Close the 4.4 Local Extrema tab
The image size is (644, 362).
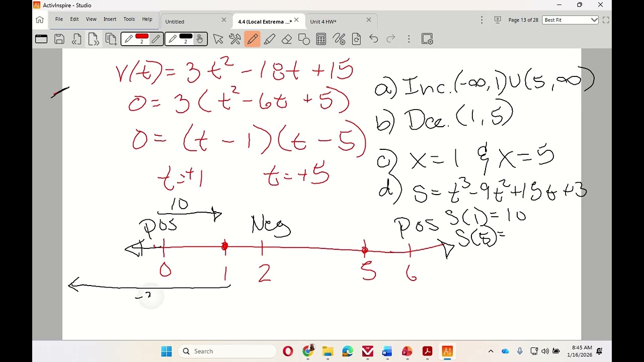pyautogui.click(x=296, y=20)
